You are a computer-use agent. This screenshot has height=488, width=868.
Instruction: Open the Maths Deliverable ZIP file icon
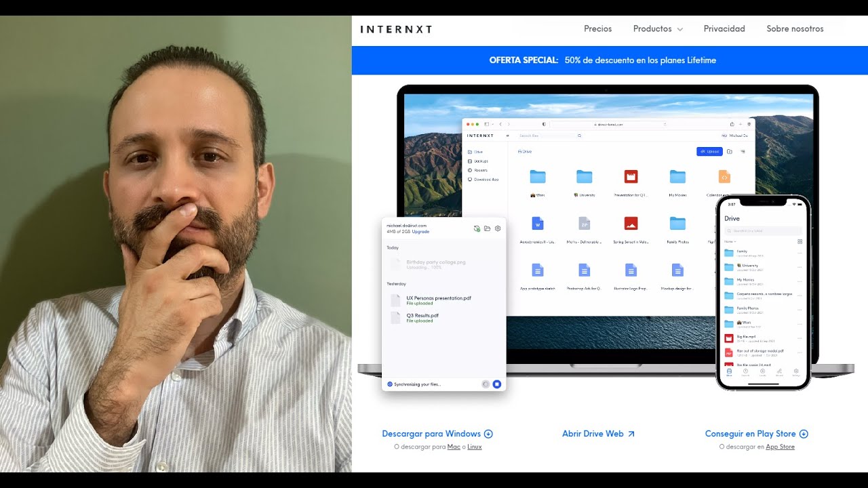click(x=584, y=224)
